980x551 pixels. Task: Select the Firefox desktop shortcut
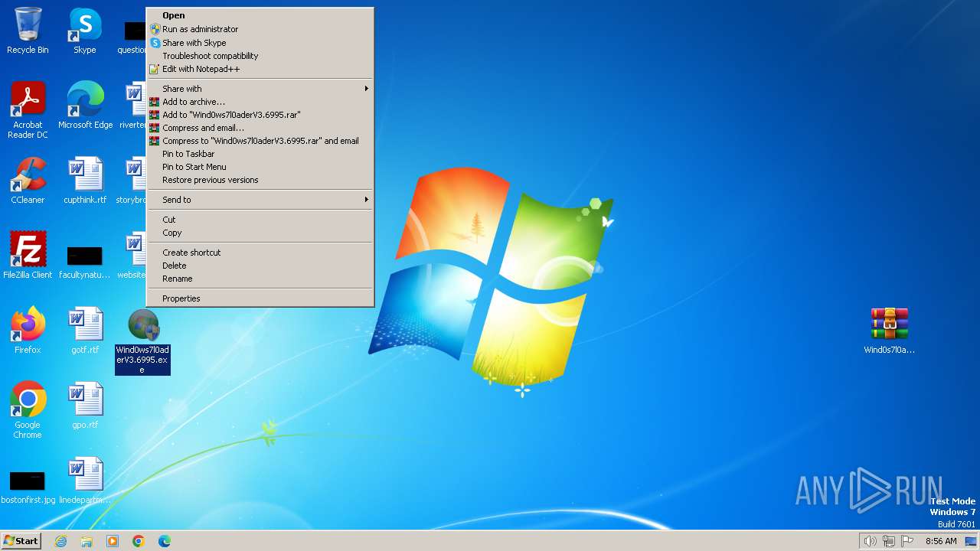coord(28,331)
